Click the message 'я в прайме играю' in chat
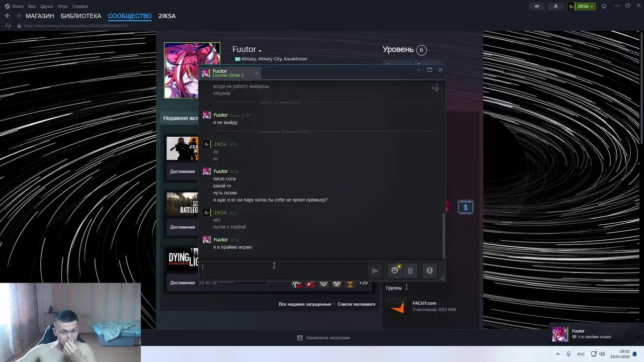The height and width of the screenshot is (362, 644). (x=232, y=247)
